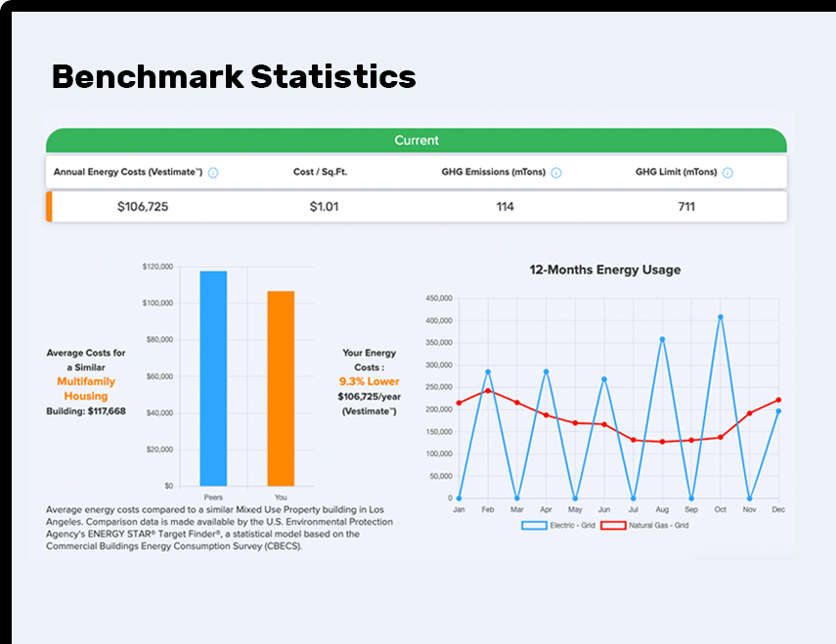Click the 12-Months Energy Usage chart title
Image resolution: width=836 pixels, height=644 pixels.
(604, 270)
